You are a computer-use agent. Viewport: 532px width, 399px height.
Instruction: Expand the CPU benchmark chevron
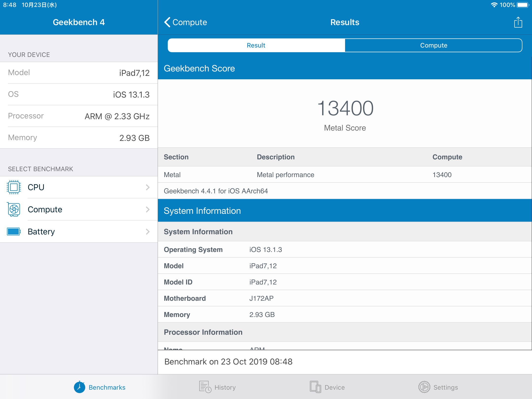point(148,187)
